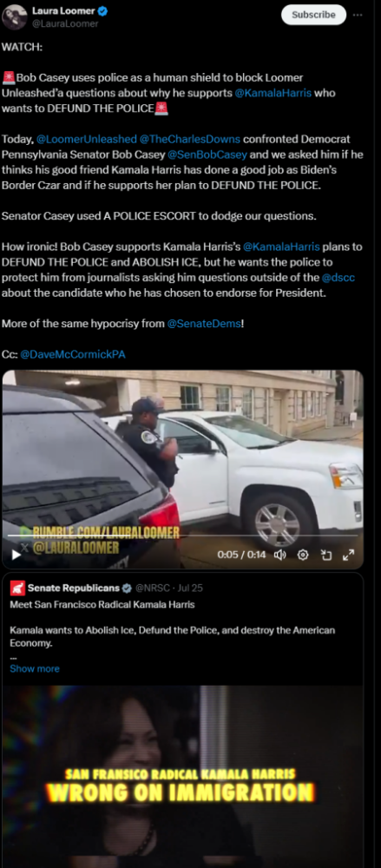This screenshot has width=381, height=868.
Task: Visit the @SenateDems mention
Action: pyautogui.click(x=204, y=324)
